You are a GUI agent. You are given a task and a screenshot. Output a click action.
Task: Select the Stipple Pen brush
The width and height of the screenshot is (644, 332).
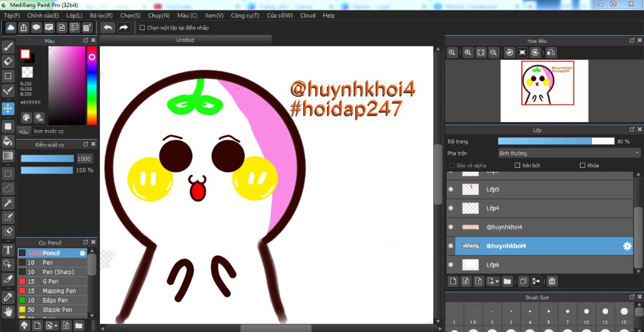tap(52, 310)
